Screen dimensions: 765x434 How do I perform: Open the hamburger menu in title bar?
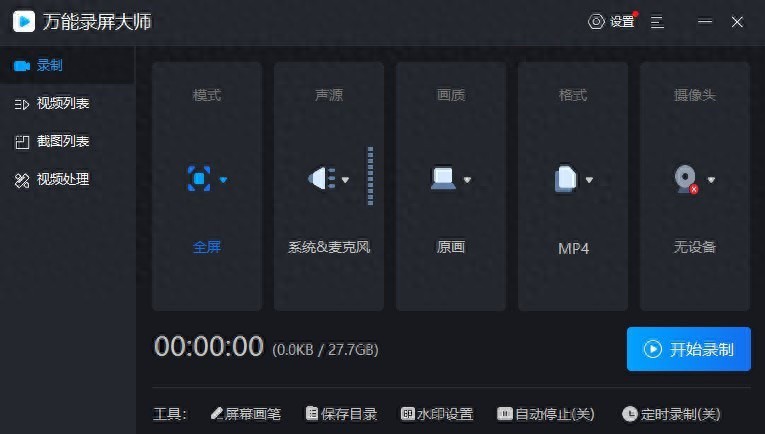(657, 21)
